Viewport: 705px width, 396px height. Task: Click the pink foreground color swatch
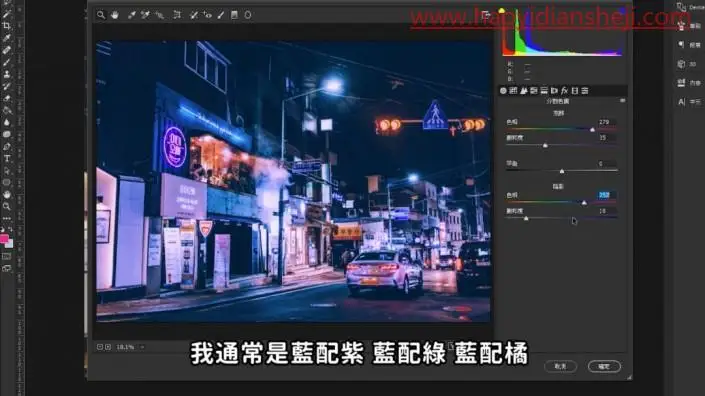(x=4, y=239)
